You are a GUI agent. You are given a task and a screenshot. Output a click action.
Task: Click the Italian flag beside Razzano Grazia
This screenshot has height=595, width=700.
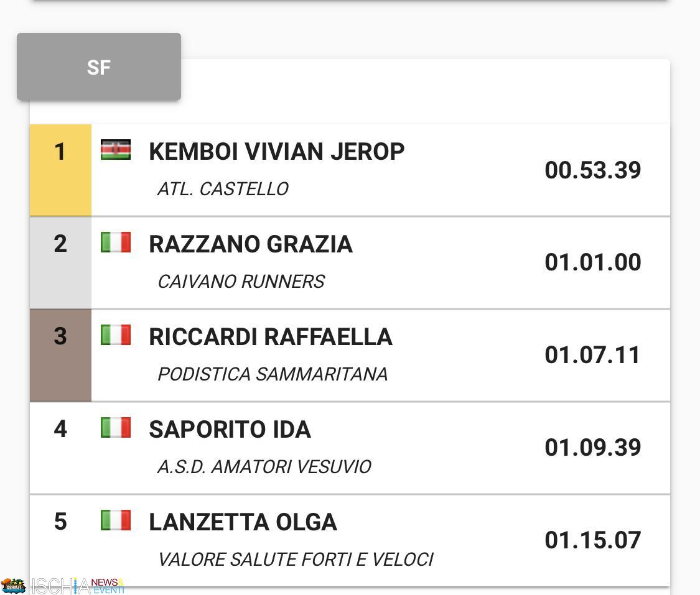116,242
